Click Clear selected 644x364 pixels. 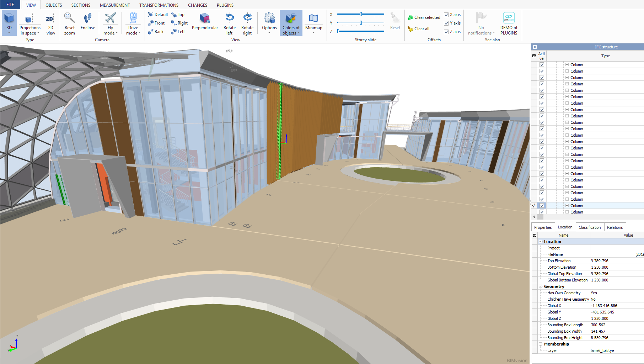(424, 17)
